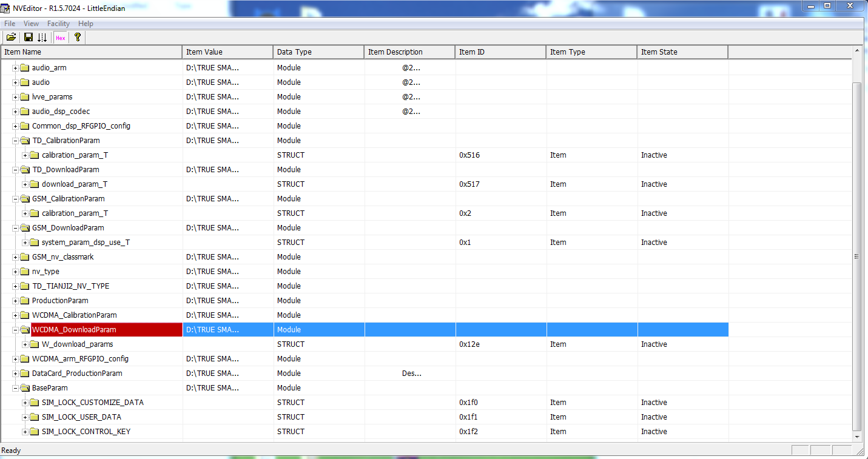Click the GSM_nv_classmark folder icon
This screenshot has height=459, width=868.
pyautogui.click(x=25, y=257)
